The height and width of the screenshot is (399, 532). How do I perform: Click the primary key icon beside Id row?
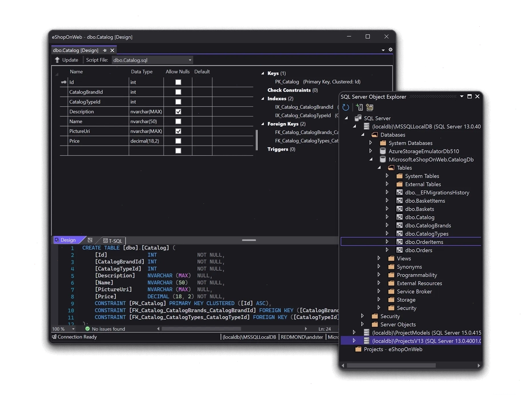64,82
